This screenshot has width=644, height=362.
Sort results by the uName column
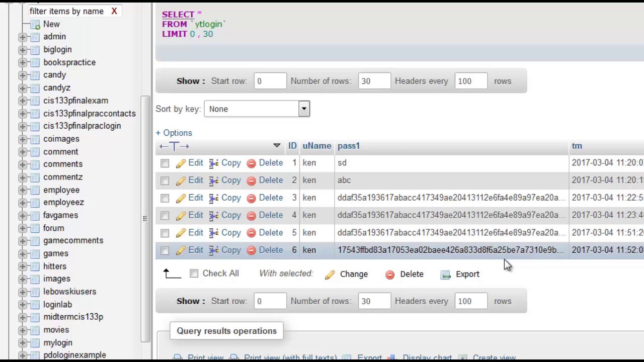click(317, 146)
